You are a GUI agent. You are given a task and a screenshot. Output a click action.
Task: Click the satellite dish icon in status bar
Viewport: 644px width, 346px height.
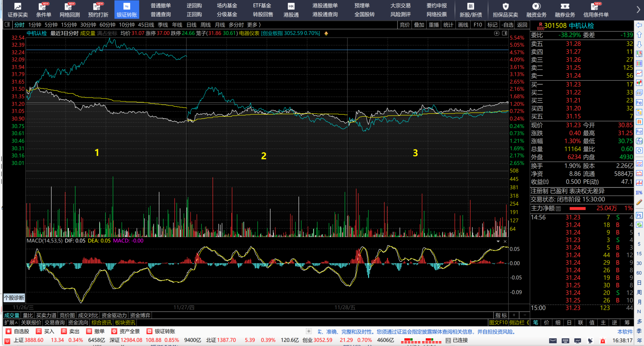[590, 341]
